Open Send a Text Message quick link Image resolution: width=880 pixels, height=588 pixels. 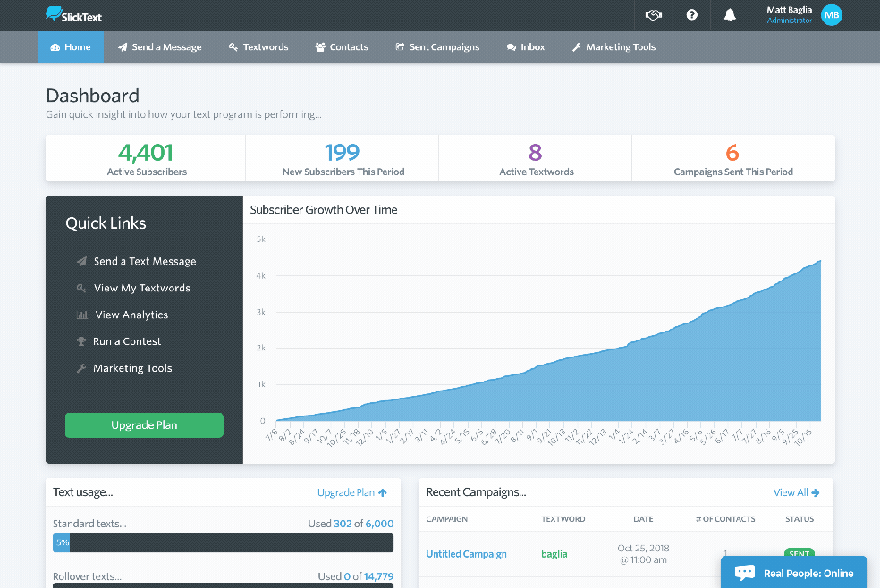145,261
